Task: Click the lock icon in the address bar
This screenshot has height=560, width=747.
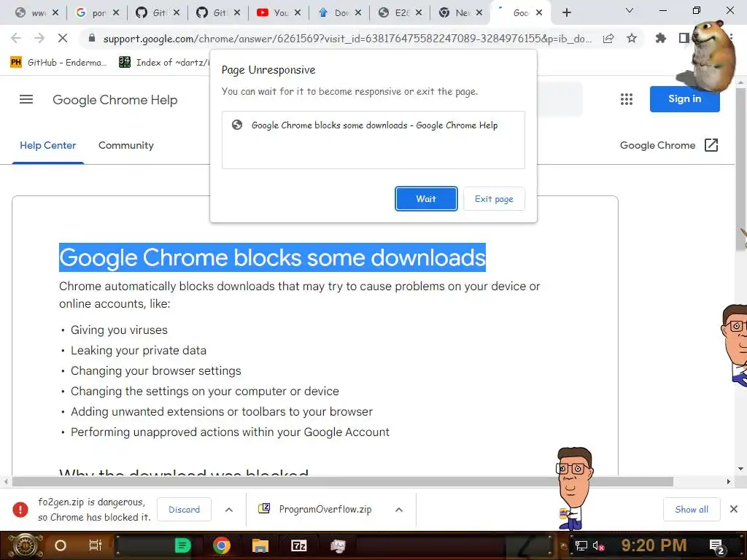Action: coord(92,38)
